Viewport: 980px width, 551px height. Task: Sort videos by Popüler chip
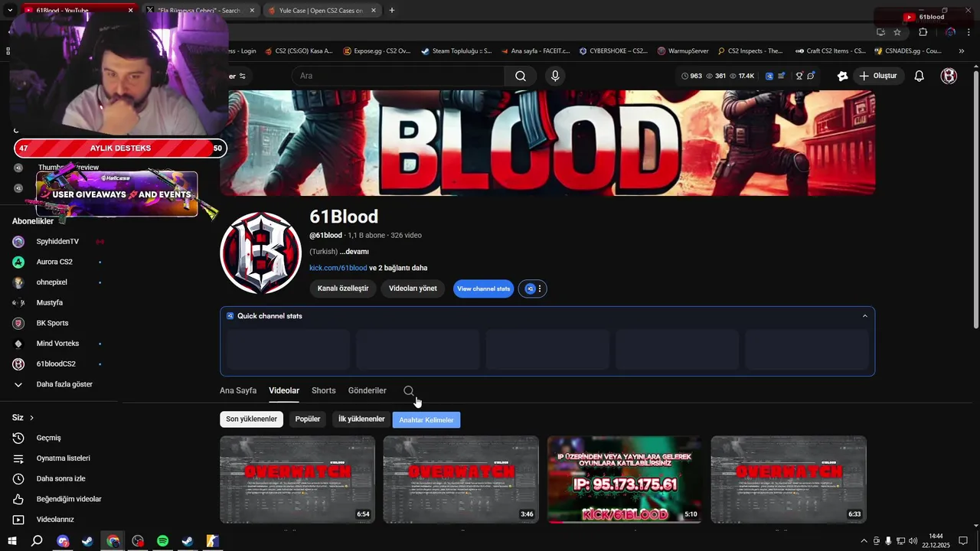(x=308, y=419)
